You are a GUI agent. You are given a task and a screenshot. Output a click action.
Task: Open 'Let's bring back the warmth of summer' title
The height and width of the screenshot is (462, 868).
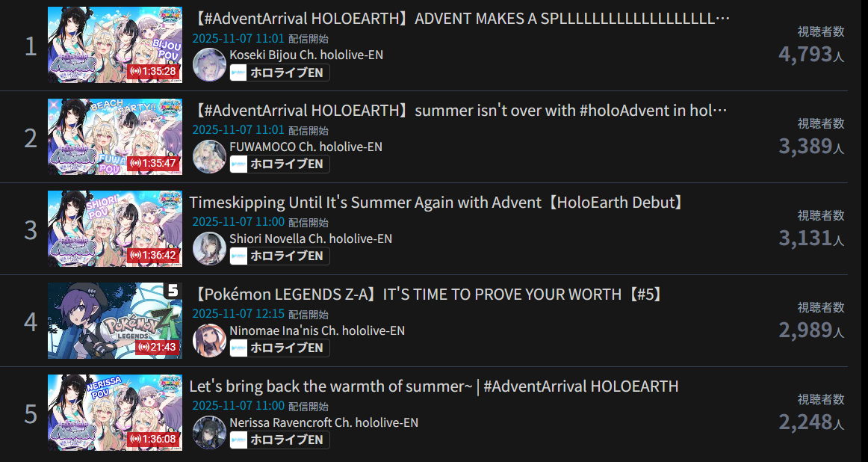click(434, 386)
